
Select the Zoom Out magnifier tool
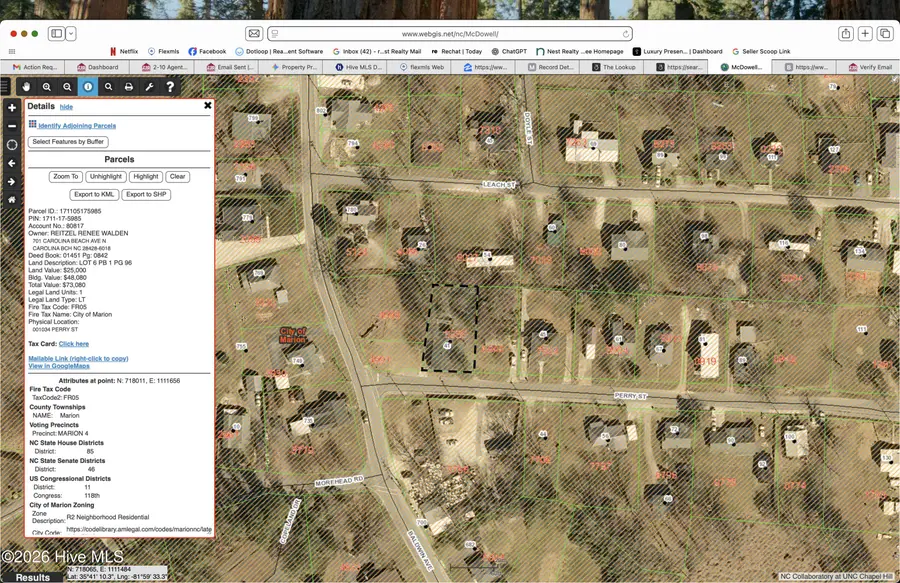(67, 87)
